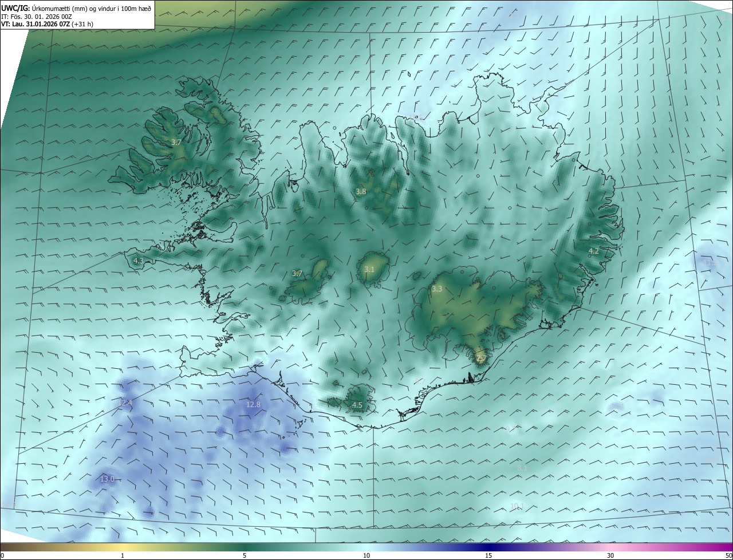The height and width of the screenshot is (560, 733).
Task: Click the 3.7 label in the Westfjords
Action: 176,141
